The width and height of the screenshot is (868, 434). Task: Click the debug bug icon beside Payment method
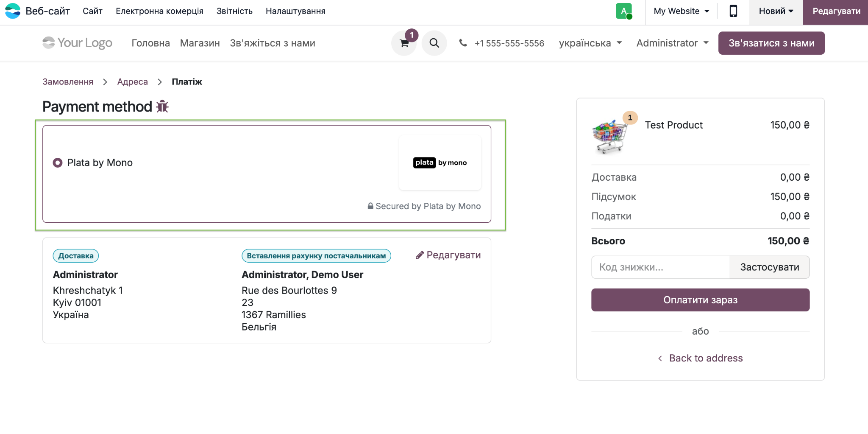pyautogui.click(x=162, y=106)
